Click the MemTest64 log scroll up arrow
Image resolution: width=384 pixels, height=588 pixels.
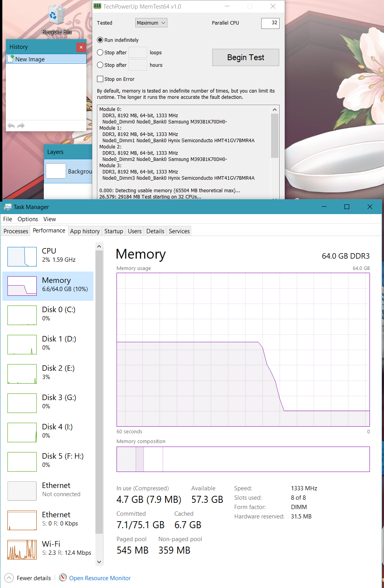275,109
